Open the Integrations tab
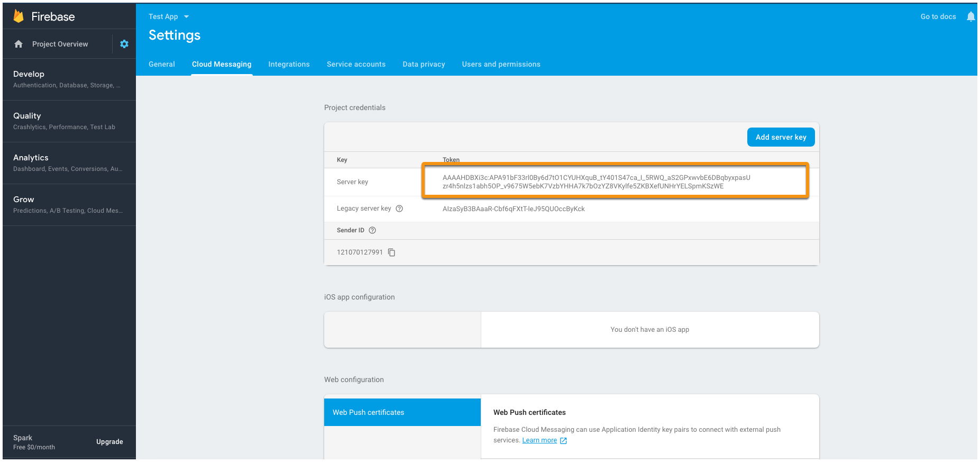Image resolution: width=980 pixels, height=462 pixels. (289, 64)
